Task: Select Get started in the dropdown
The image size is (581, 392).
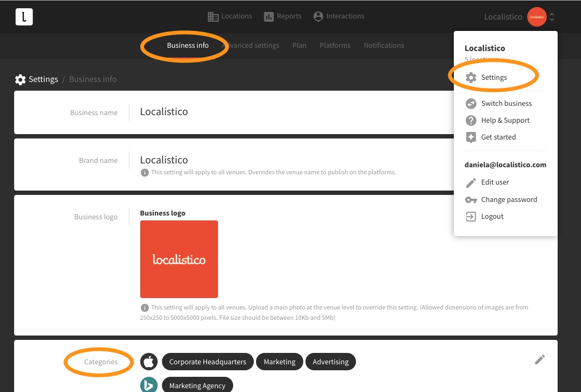Action: 491,137
